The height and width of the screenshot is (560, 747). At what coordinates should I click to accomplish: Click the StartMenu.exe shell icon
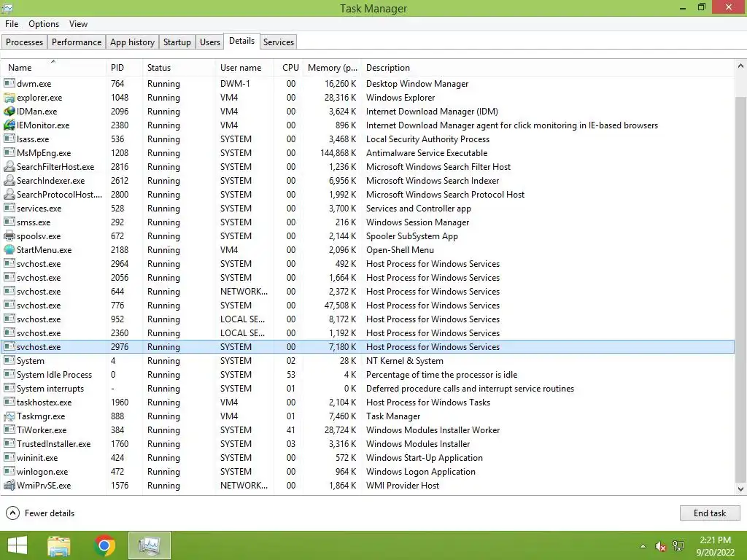pyautogui.click(x=9, y=249)
